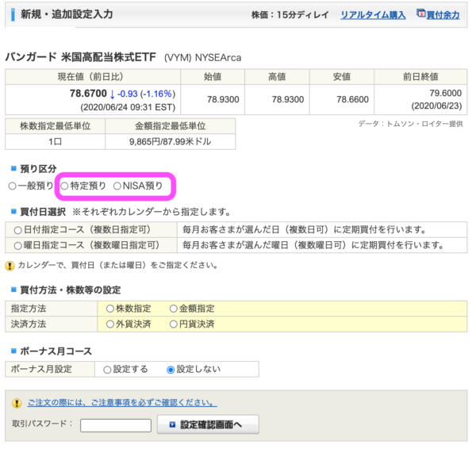476x453 pixels.
Task: Select 特定預り radio button
Action: coord(64,186)
